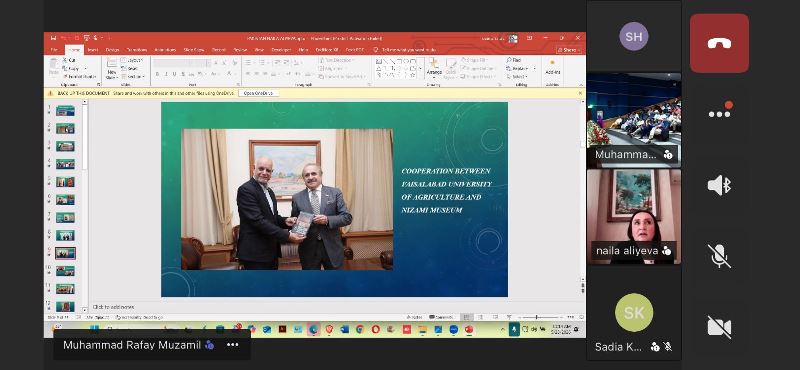The height and width of the screenshot is (370, 800).
Task: Switch to the Transitions tab
Action: [x=136, y=50]
